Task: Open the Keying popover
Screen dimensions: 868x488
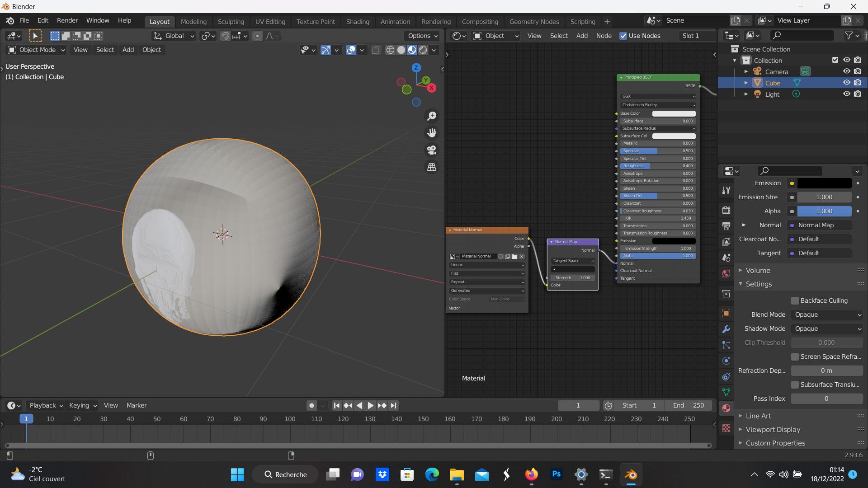Action: 82,406
